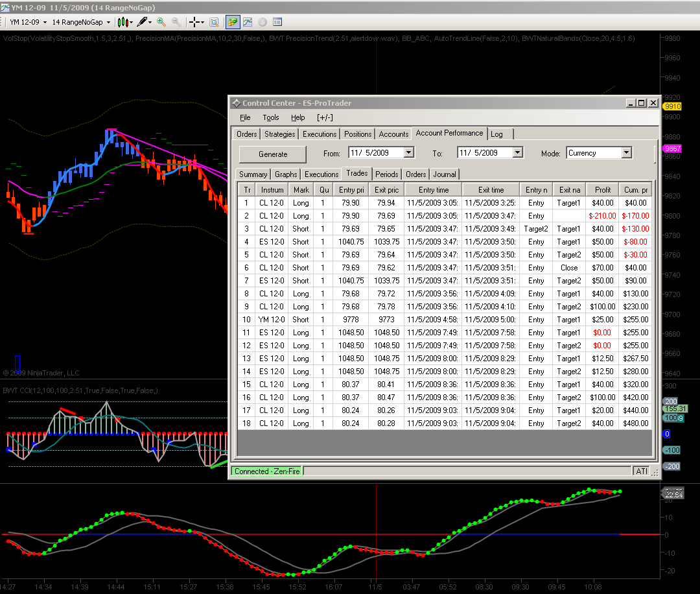Open the Orders sub-tab beside Periods
This screenshot has height=594, width=700.
click(415, 174)
